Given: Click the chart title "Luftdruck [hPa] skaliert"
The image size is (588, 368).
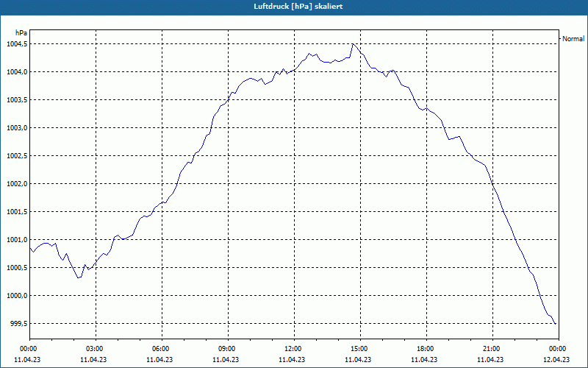Looking at the screenshot, I should (x=298, y=7).
